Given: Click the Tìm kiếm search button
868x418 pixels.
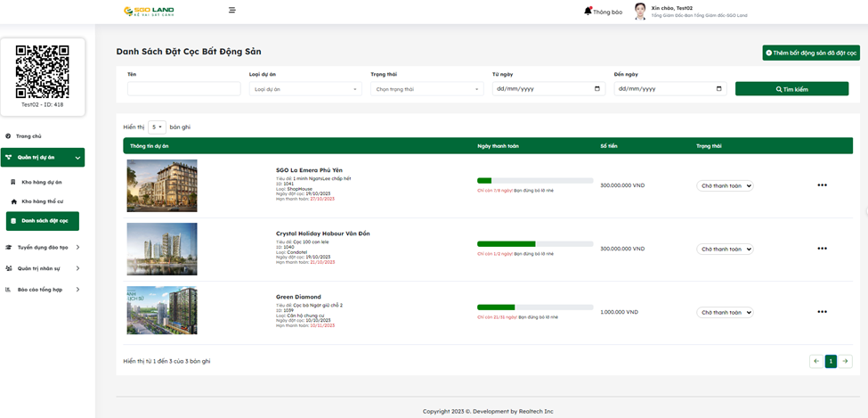Looking at the screenshot, I should coord(791,89).
